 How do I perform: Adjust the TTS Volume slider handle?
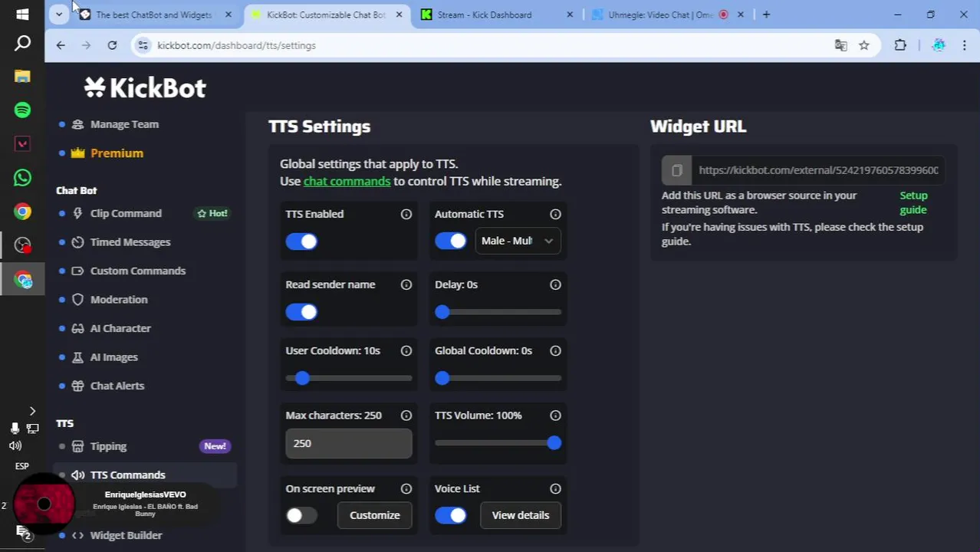(554, 443)
